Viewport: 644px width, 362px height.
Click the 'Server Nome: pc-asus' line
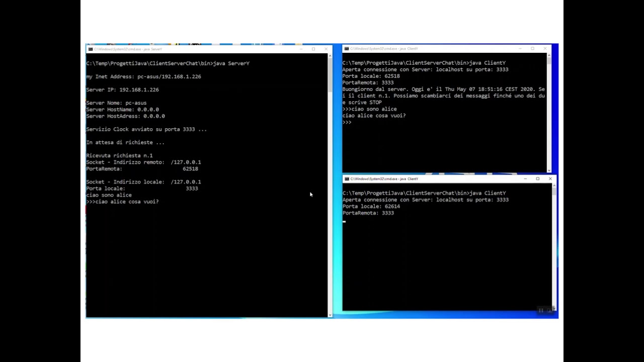[x=117, y=103]
